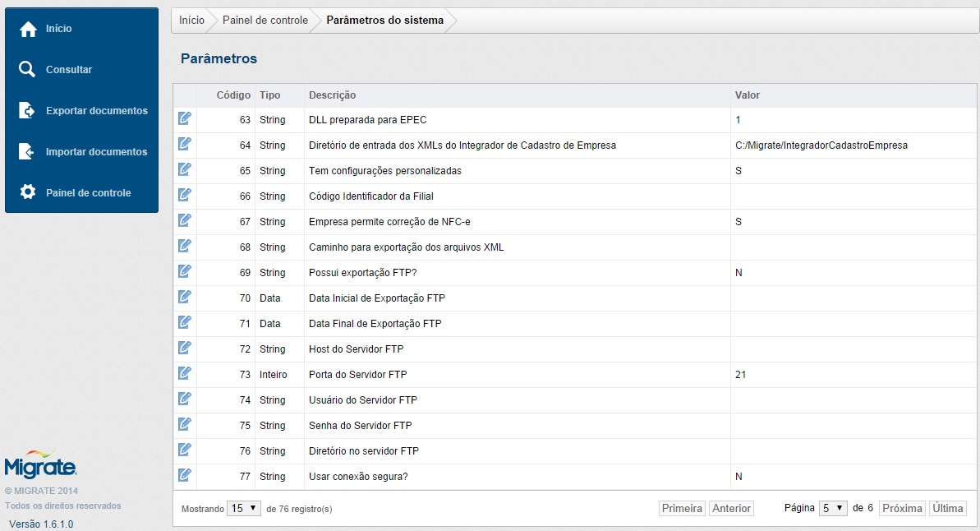Click the Migrate logo
Viewport: 980px width, 531px height.
pyautogui.click(x=40, y=464)
